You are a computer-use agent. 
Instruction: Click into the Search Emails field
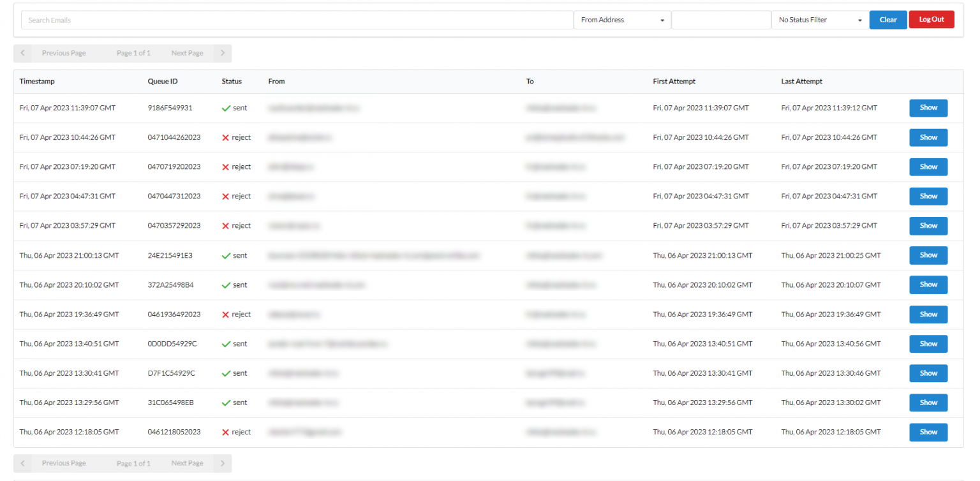pos(297,20)
